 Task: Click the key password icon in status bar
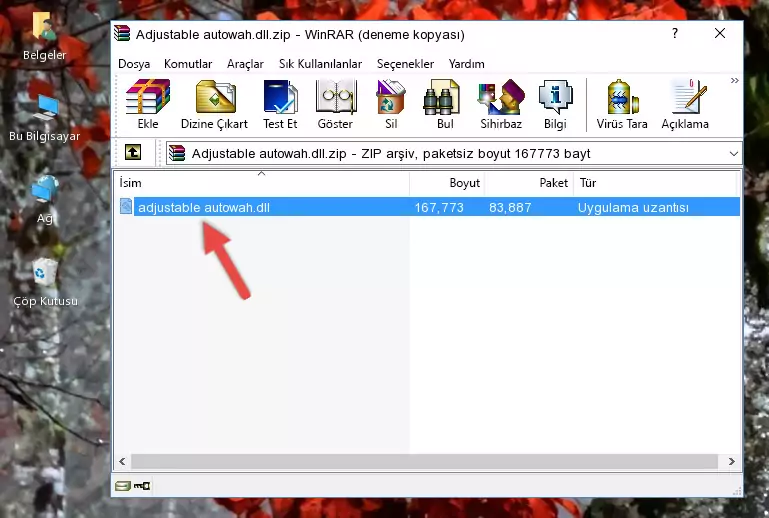(142, 486)
